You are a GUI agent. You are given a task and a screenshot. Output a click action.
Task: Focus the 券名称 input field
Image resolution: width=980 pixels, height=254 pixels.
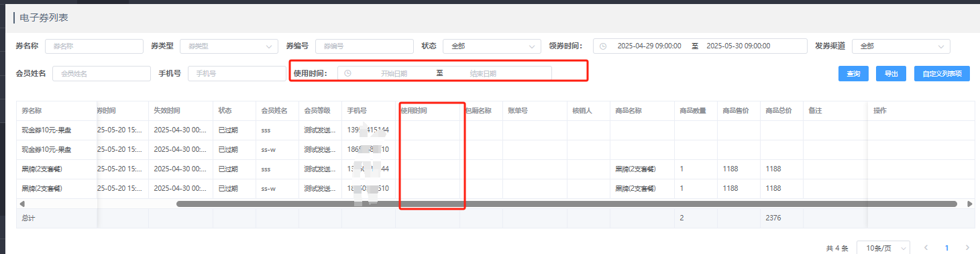94,46
